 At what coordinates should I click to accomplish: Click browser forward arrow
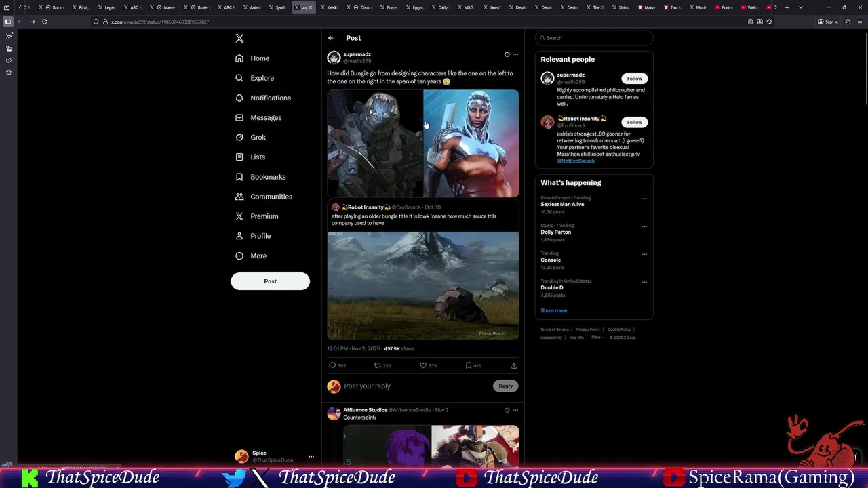tap(32, 22)
